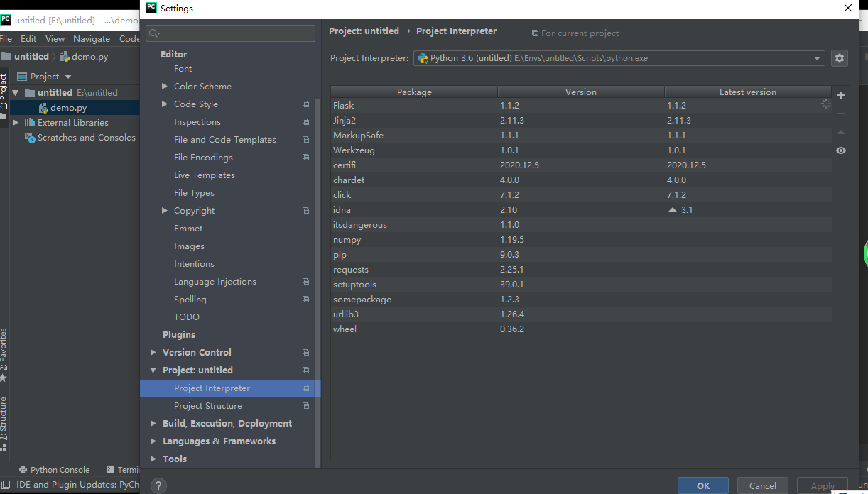Screen dimensions: 868x494
Task: Expand the Copyright settings
Action: [165, 211]
